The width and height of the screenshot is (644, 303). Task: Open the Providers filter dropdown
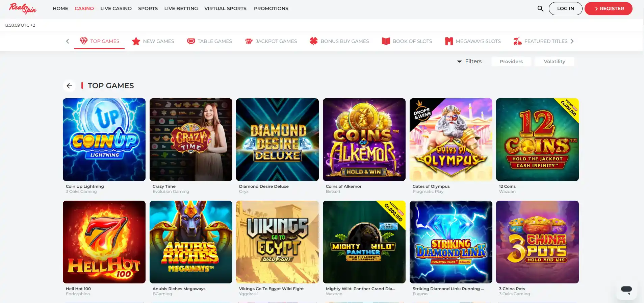(x=511, y=61)
